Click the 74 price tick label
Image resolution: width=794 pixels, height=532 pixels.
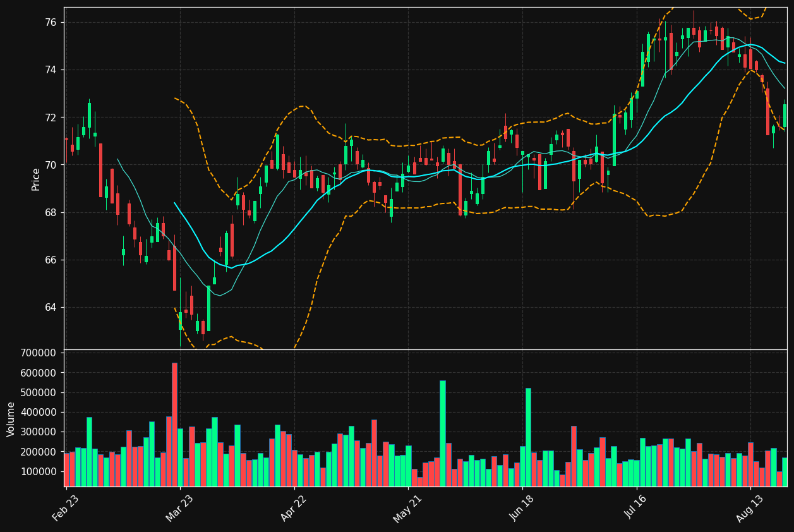coord(51,70)
